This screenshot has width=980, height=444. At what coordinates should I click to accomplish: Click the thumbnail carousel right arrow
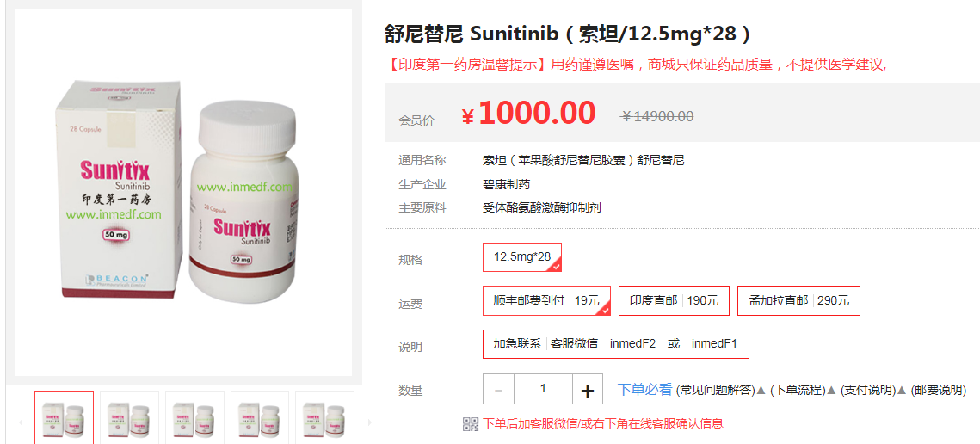(368, 422)
